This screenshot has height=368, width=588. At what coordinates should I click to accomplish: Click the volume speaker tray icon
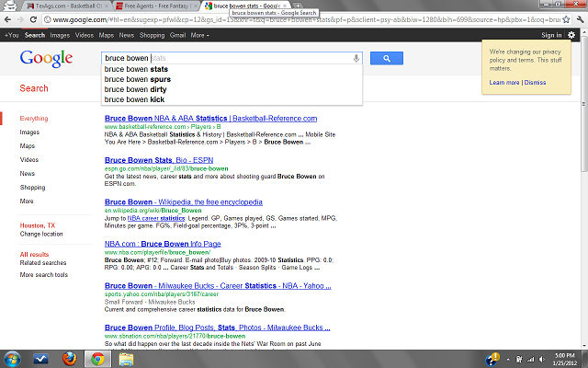541,360
